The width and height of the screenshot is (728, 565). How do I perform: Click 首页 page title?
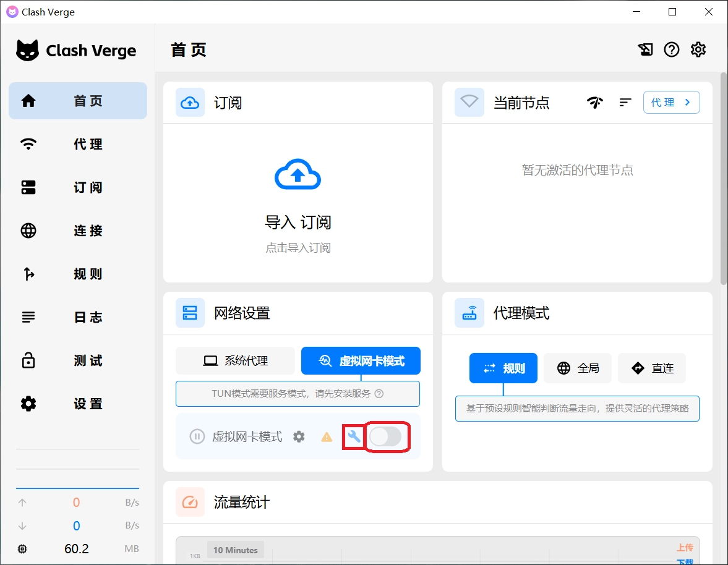pyautogui.click(x=189, y=49)
